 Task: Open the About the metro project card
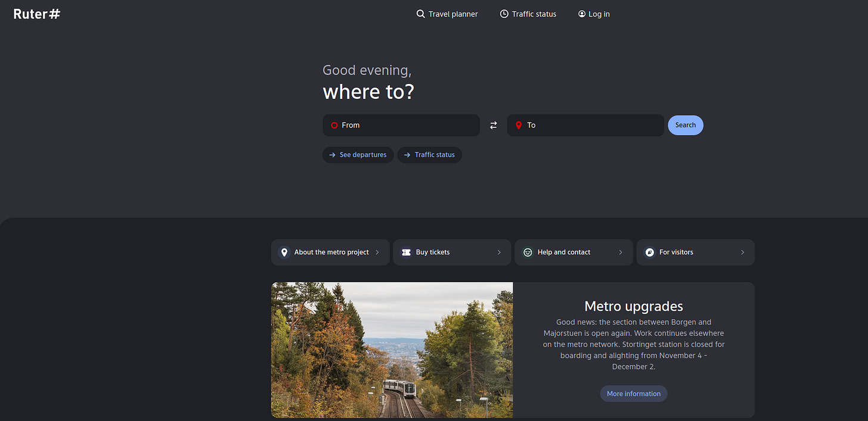[x=330, y=252]
